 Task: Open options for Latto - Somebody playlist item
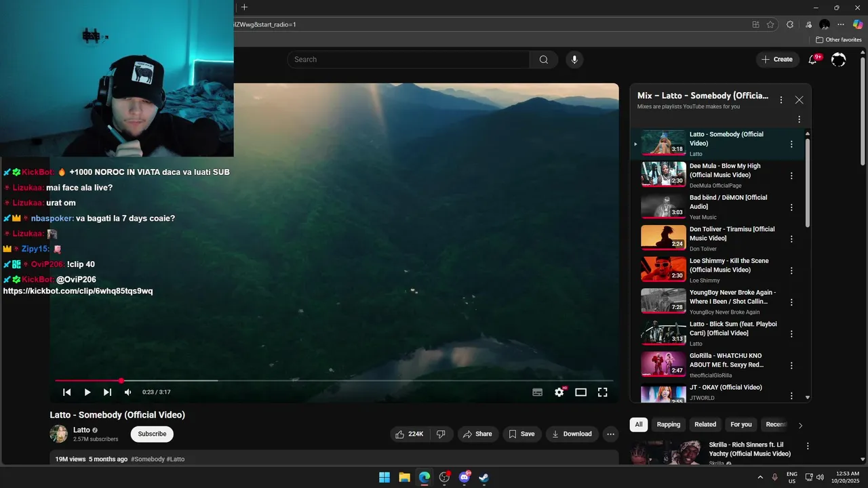pos(791,144)
